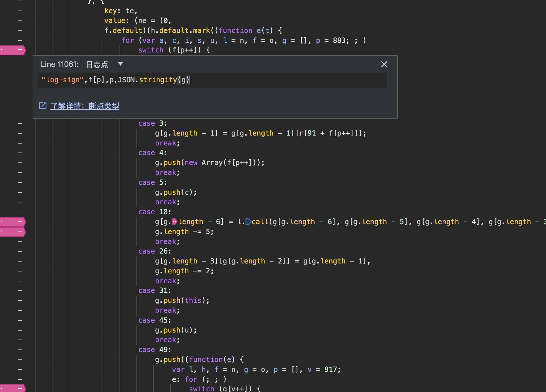Click gutter beside 'key: te,' line
Viewport: 546px width, 392px height.
coord(20,11)
